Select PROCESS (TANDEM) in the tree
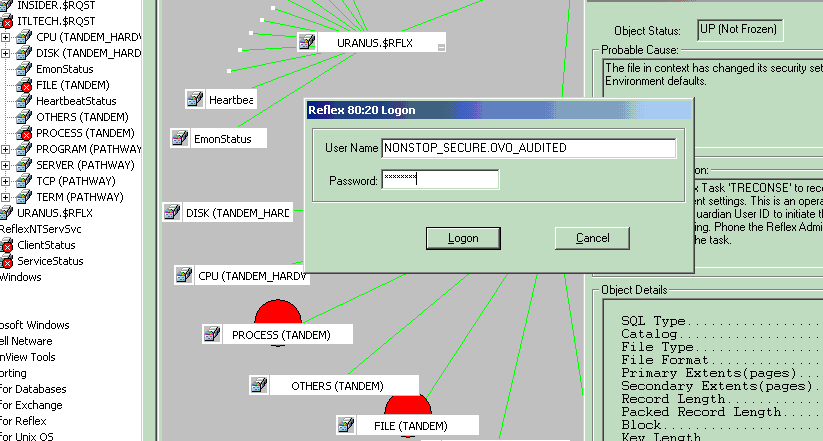 (85, 133)
